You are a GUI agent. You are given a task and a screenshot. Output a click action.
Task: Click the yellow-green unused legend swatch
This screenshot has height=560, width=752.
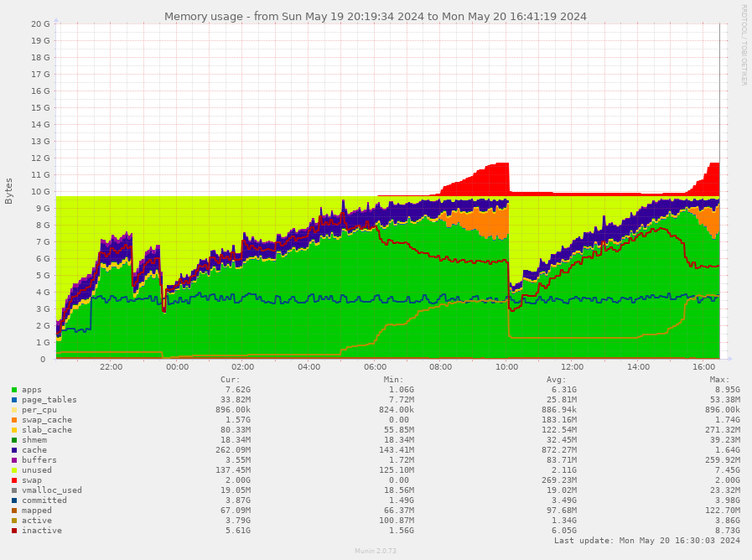pos(14,470)
